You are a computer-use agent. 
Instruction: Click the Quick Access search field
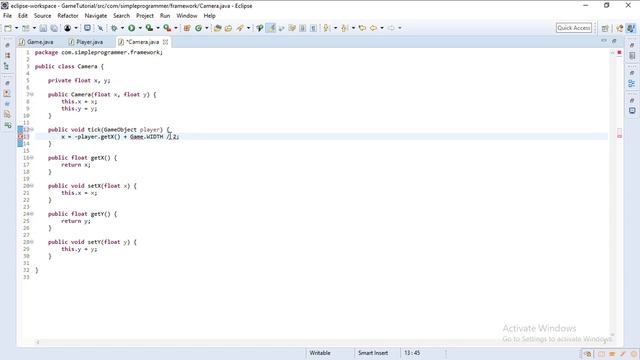coord(574,28)
